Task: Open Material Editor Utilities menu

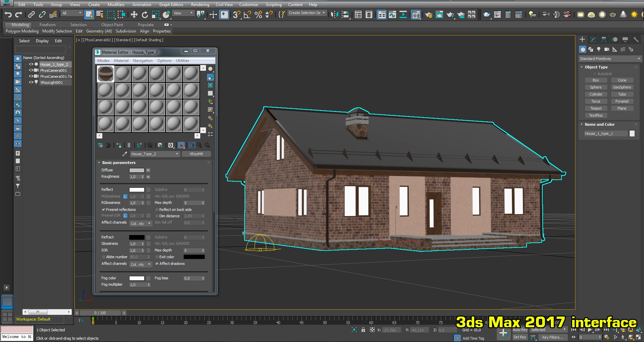Action: coord(182,61)
